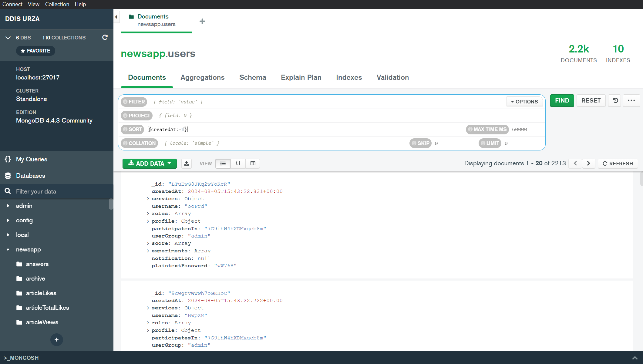Viewport: 643px width, 364px height.
Task: Click the SORT info label
Action: [x=132, y=129]
